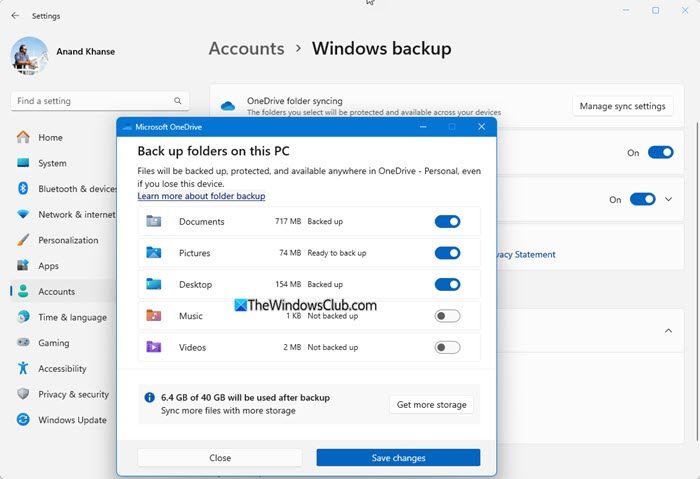700x479 pixels.
Task: Click the Accessibility figure icon in sidebar
Action: pos(23,368)
